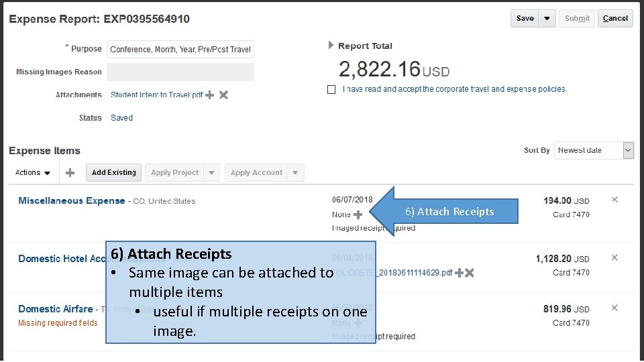Click the Missing Images Reason field
Viewport: 644px width, 362px height.
[180, 72]
